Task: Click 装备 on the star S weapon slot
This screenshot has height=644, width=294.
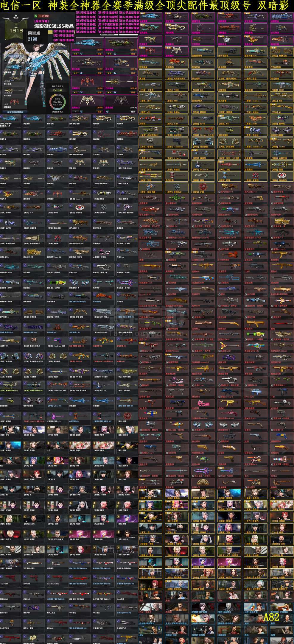Action: tap(99, 54)
